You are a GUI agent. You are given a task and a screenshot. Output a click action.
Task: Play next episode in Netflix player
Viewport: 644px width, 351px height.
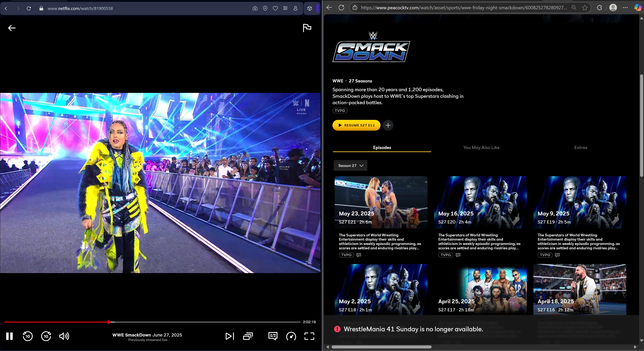(x=229, y=336)
